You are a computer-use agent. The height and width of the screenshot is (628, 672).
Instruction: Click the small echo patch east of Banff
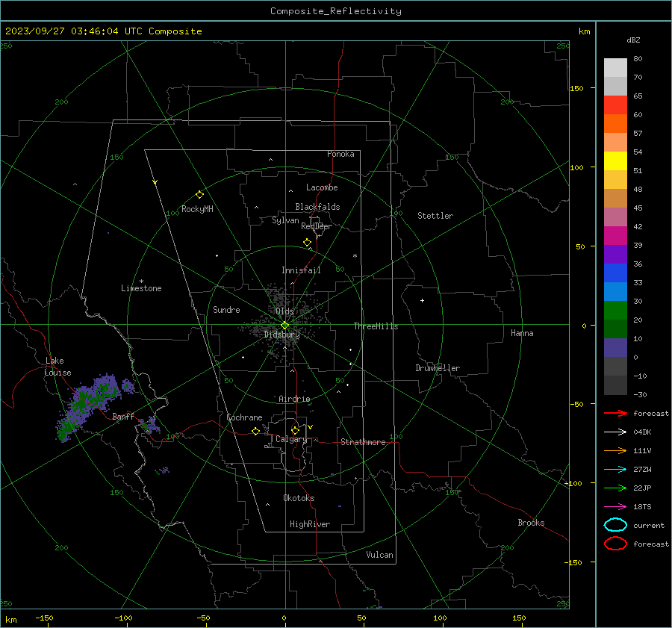[x=150, y=424]
